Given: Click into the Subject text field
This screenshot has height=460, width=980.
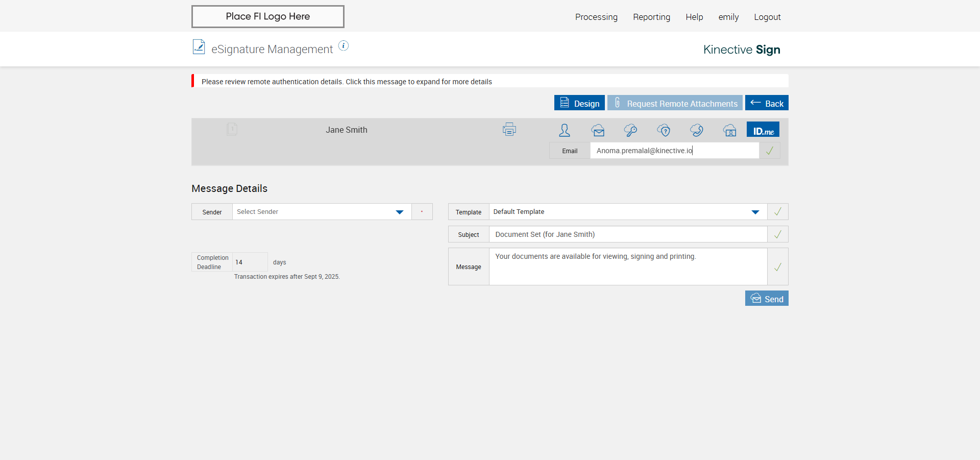Looking at the screenshot, I should coord(628,234).
